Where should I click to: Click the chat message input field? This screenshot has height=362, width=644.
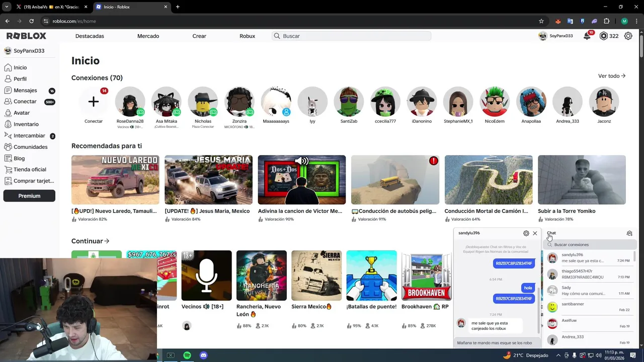tap(498, 343)
